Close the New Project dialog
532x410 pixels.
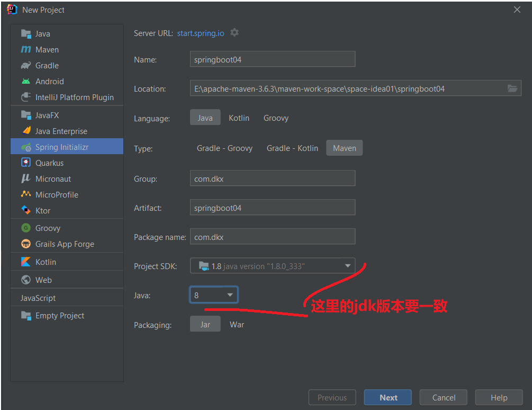pyautogui.click(x=517, y=10)
